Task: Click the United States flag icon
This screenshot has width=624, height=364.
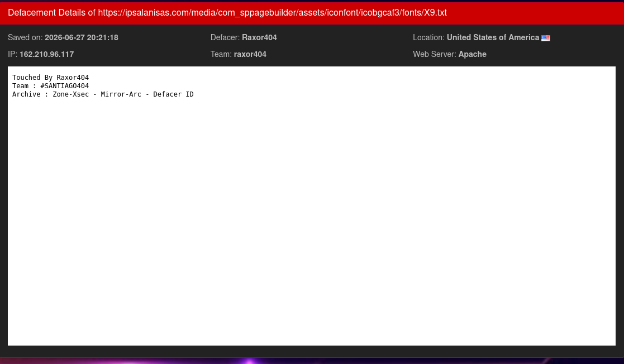Action: [x=546, y=38]
